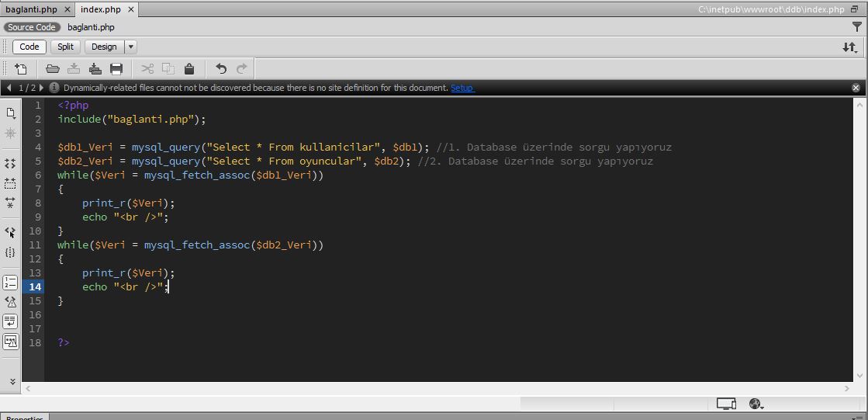Click 'Select * From kullanicilar' string
The height and width of the screenshot is (420, 868).
tap(293, 148)
